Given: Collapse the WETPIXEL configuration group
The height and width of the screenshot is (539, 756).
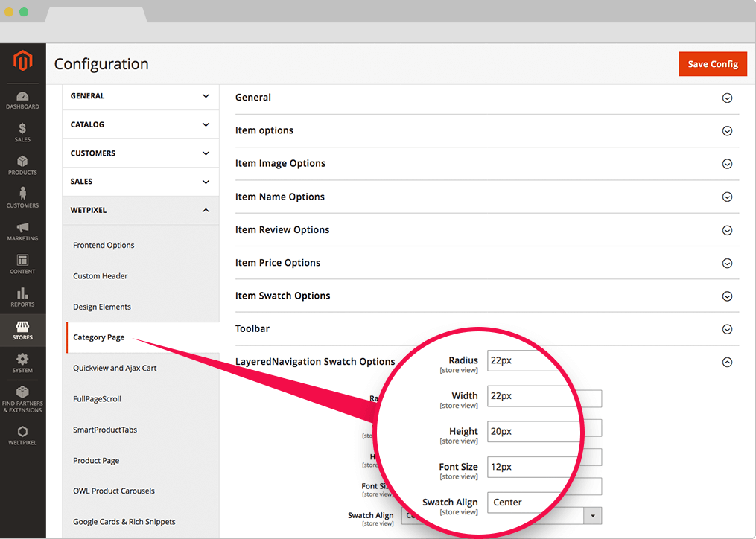Looking at the screenshot, I should pos(206,211).
